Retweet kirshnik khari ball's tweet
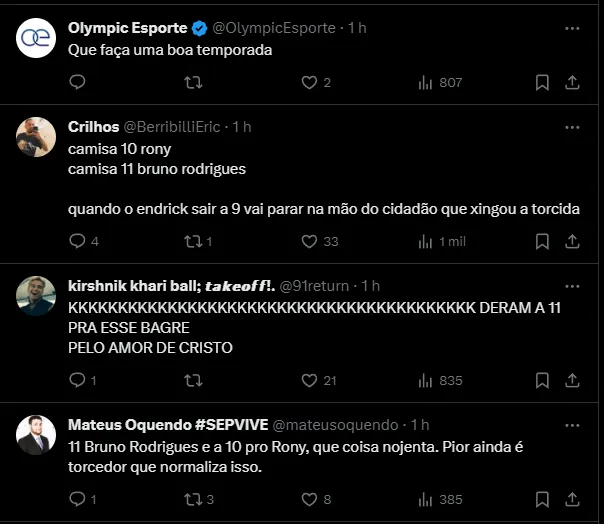 point(193,380)
